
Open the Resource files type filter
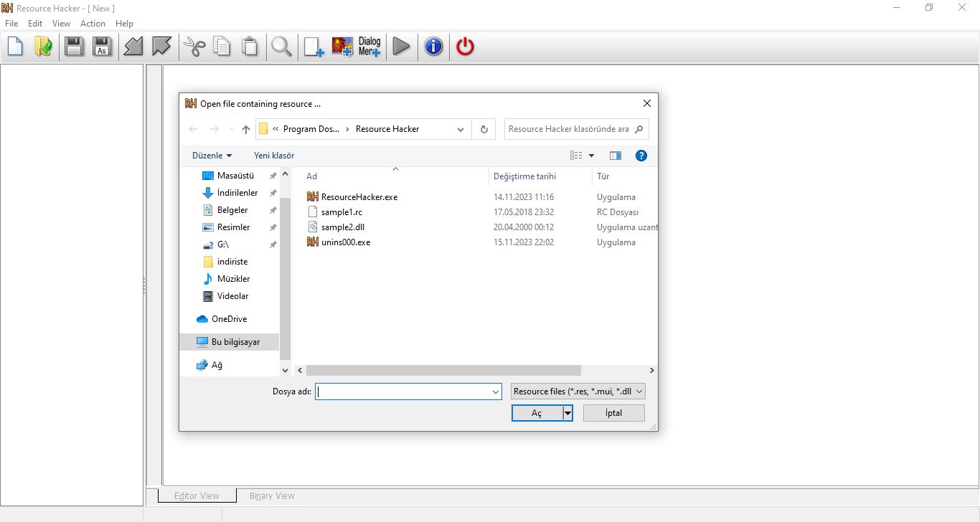[x=578, y=391]
